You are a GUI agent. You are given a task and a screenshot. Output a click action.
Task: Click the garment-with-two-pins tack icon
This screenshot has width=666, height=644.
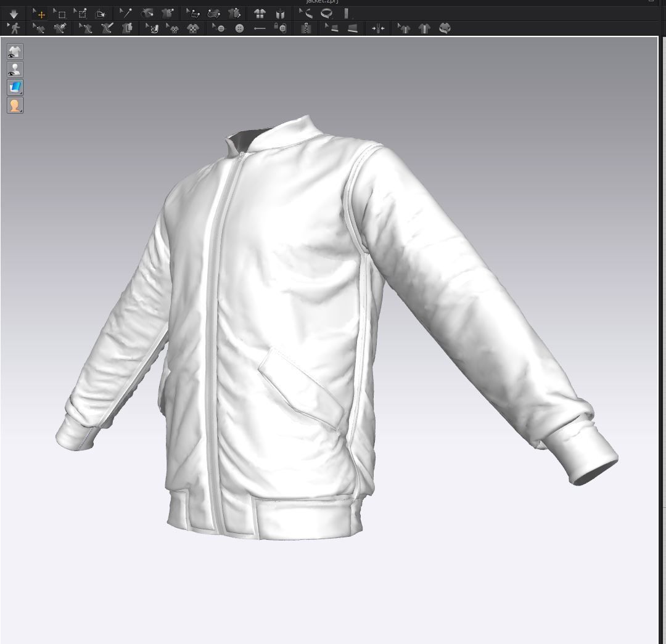[234, 14]
